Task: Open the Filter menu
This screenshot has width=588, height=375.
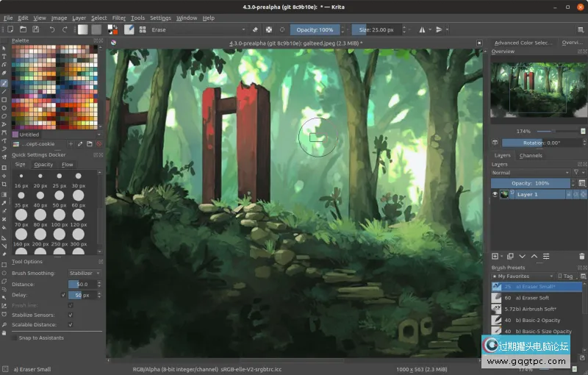Action: (x=118, y=18)
